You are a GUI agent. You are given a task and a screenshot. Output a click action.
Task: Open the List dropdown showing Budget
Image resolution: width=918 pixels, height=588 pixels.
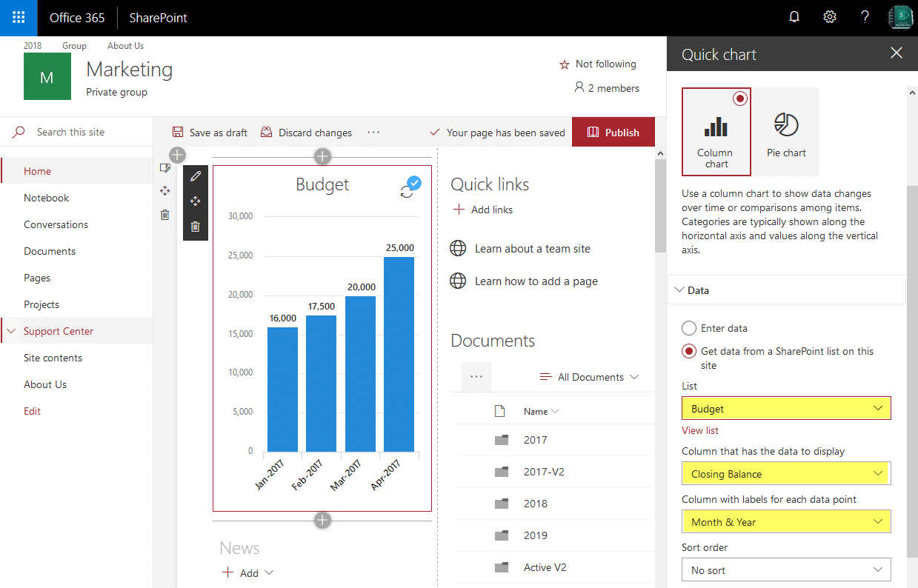click(785, 408)
